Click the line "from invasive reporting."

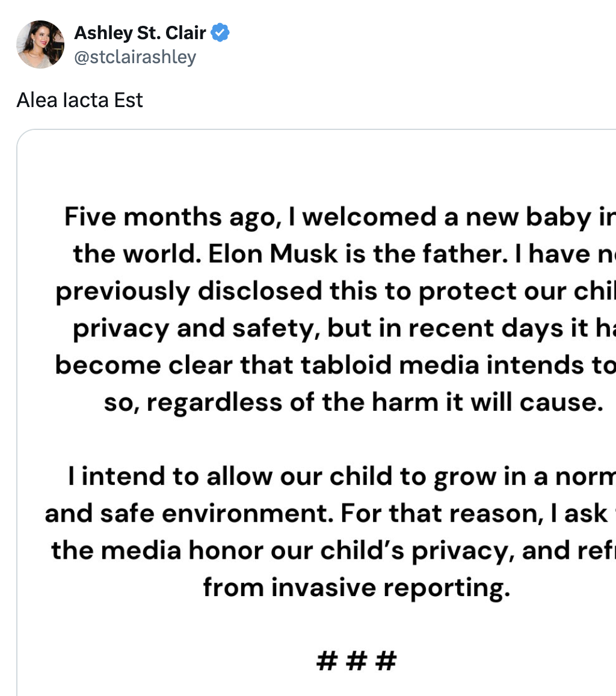point(356,587)
